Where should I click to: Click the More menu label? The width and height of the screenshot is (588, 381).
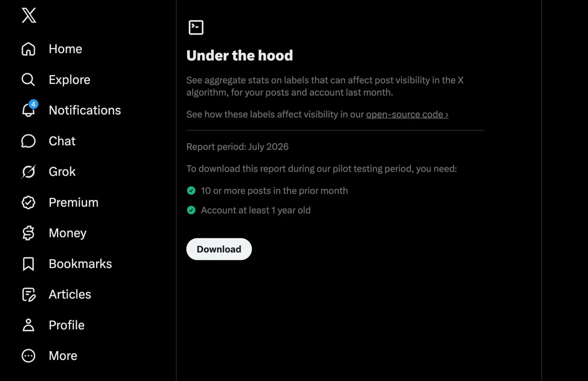point(63,356)
